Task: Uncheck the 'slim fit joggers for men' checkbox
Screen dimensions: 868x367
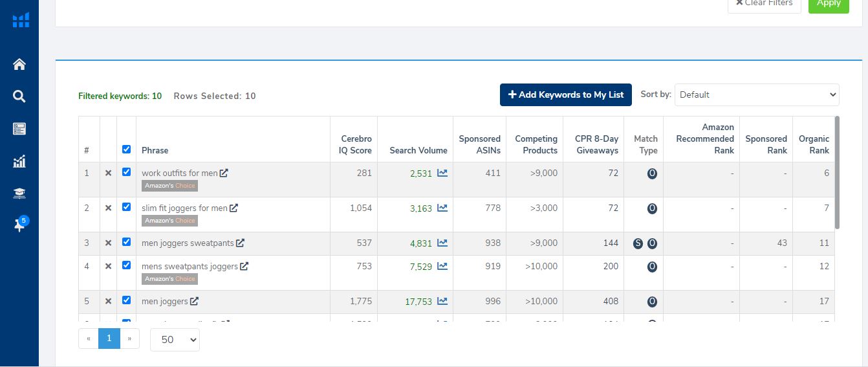Action: 126,208
